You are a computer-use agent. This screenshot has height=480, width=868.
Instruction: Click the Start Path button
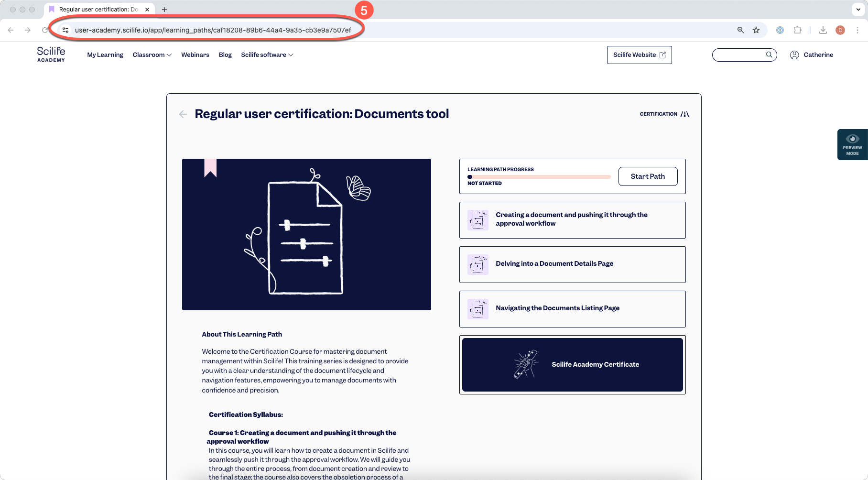click(x=648, y=176)
